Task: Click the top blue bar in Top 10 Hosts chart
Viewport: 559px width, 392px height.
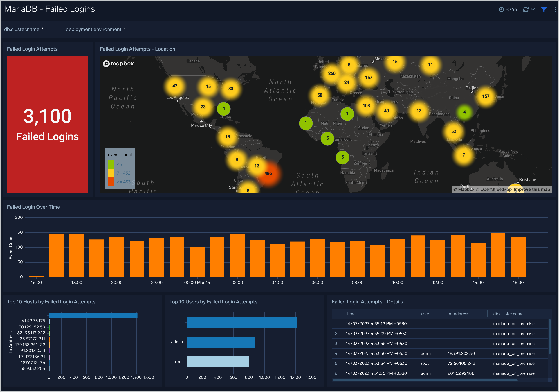Action: coord(93,315)
